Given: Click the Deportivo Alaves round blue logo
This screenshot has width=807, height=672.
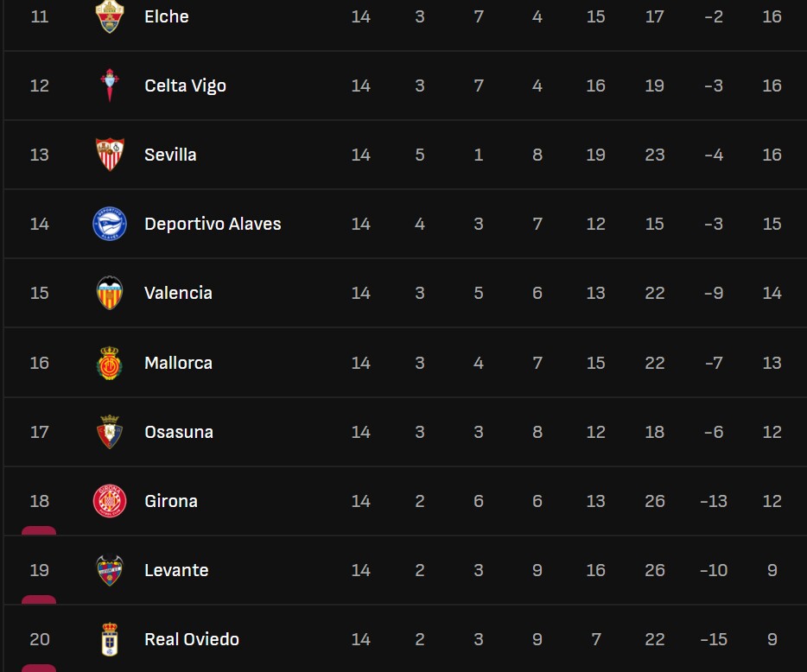Looking at the screenshot, I should [x=110, y=224].
